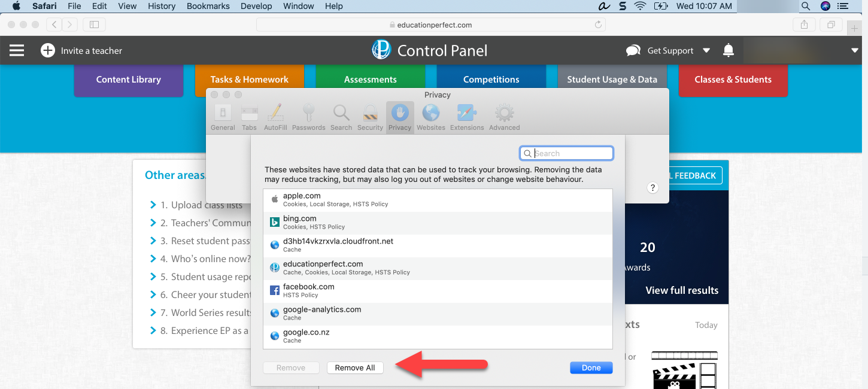Open the Edit menu
This screenshot has width=868, height=389.
click(100, 6)
